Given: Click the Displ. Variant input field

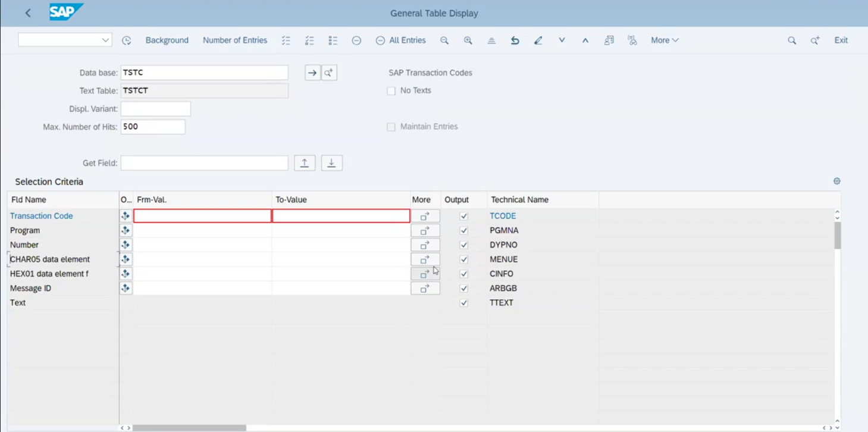Looking at the screenshot, I should 156,109.
